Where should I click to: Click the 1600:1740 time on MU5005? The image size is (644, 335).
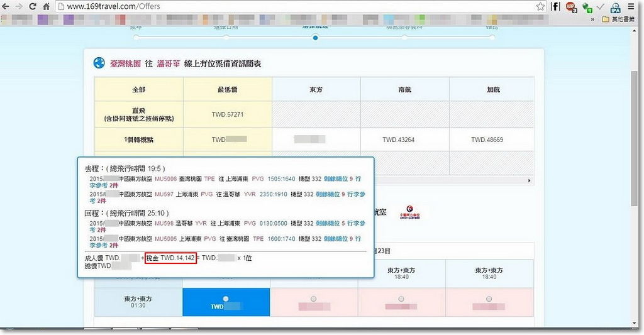281,239
